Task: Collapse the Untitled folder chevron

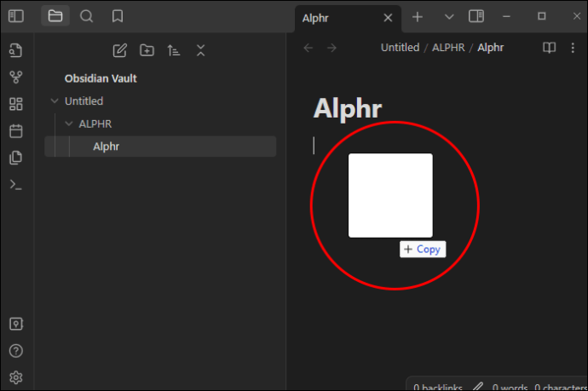Action: [x=55, y=101]
